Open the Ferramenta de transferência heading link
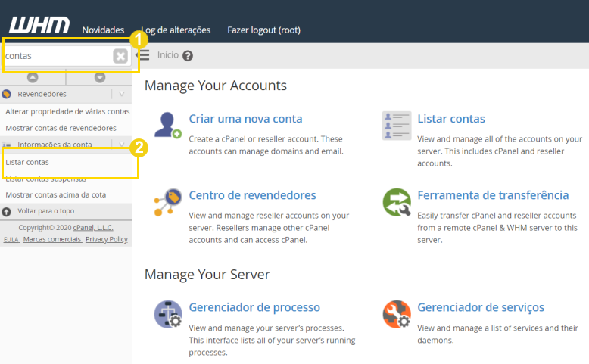The width and height of the screenshot is (589, 364). [493, 195]
